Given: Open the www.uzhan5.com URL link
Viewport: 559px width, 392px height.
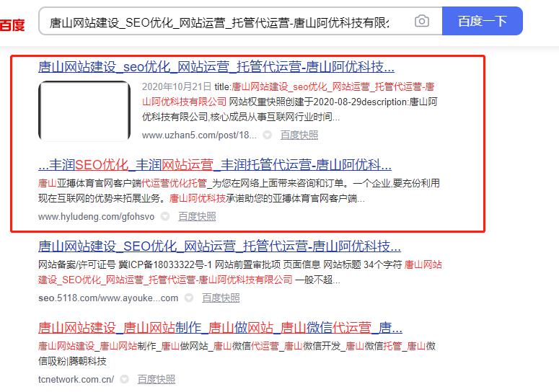Looking at the screenshot, I should pyautogui.click(x=198, y=135).
